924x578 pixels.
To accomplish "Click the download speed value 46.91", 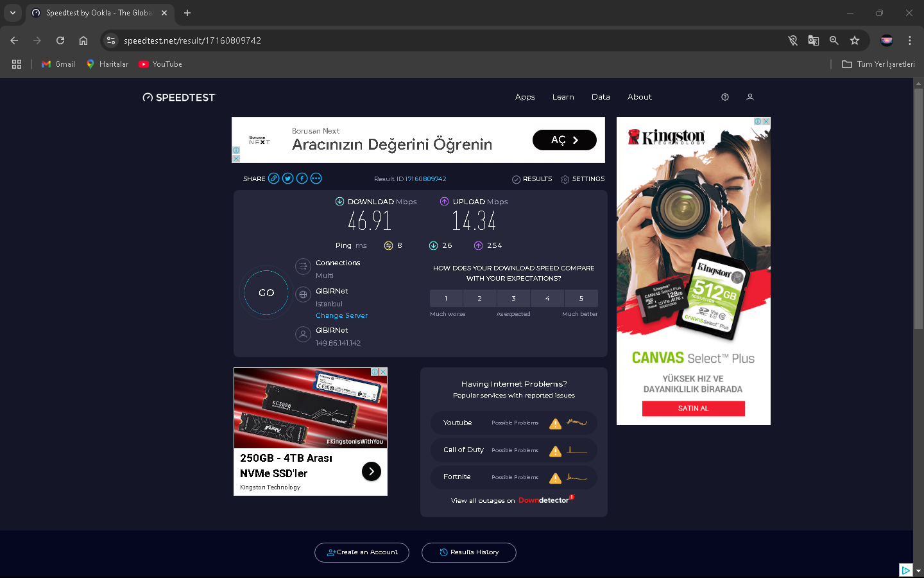I will pos(370,222).
